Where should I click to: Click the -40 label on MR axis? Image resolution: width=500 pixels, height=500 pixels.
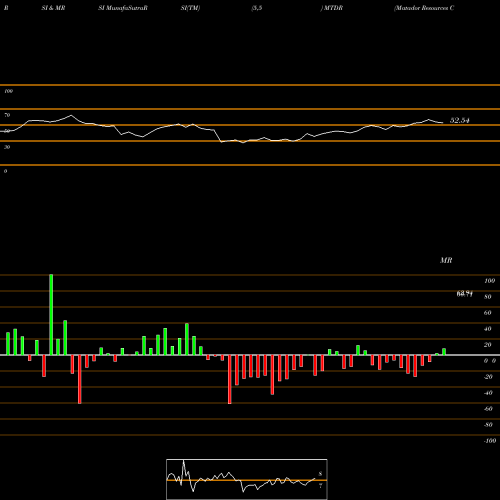coord(488,393)
